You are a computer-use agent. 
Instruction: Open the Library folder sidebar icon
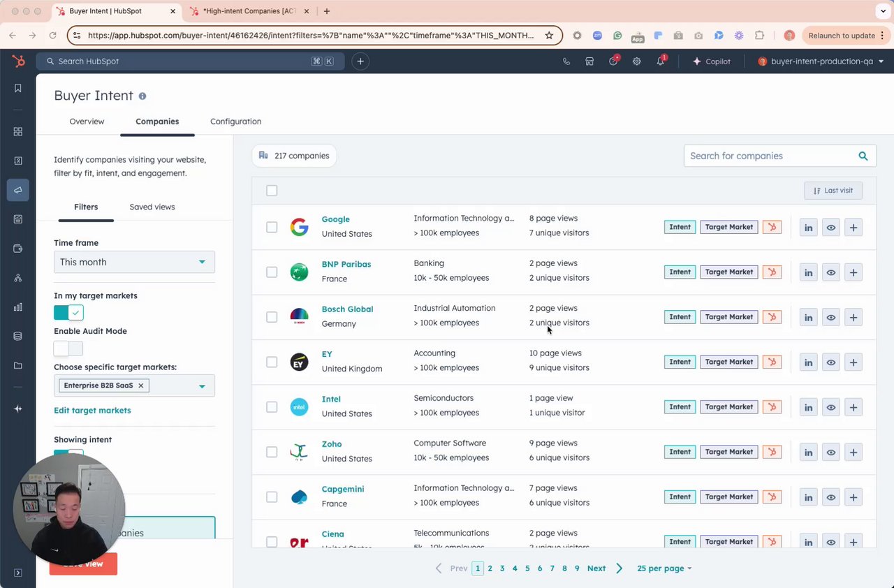pyautogui.click(x=18, y=366)
